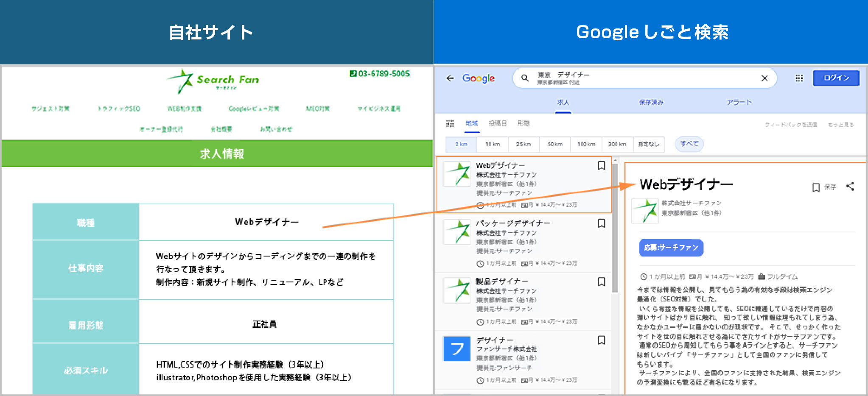Open the Webデザイナー job listing title
The image size is (868, 396).
tap(501, 166)
